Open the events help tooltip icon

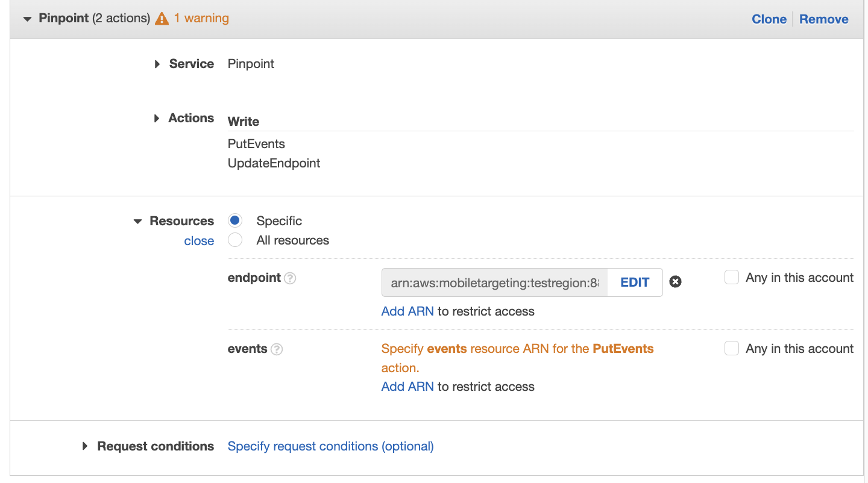coord(277,348)
